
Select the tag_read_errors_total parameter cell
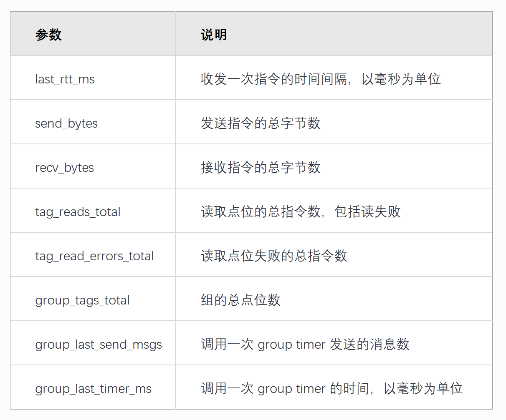[x=94, y=256]
